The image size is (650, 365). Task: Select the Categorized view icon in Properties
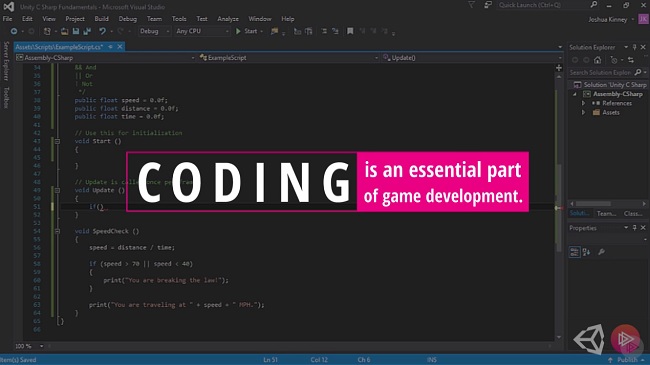coord(574,252)
